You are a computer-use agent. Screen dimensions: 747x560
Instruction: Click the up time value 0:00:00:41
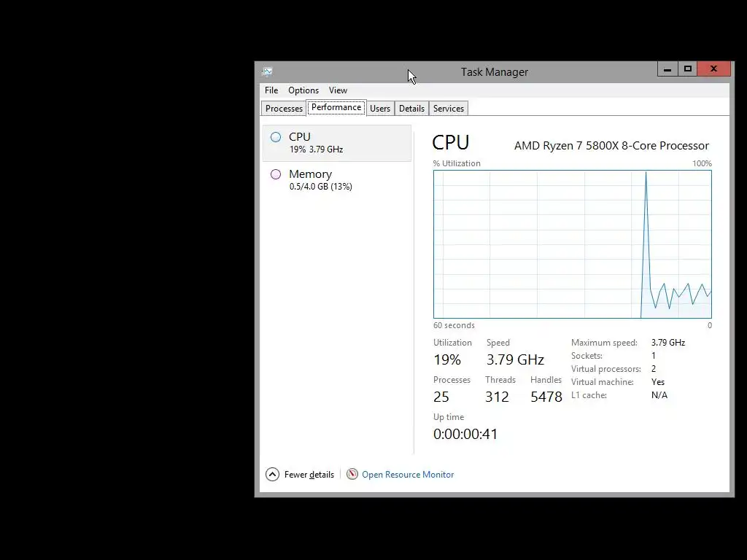pyautogui.click(x=465, y=434)
